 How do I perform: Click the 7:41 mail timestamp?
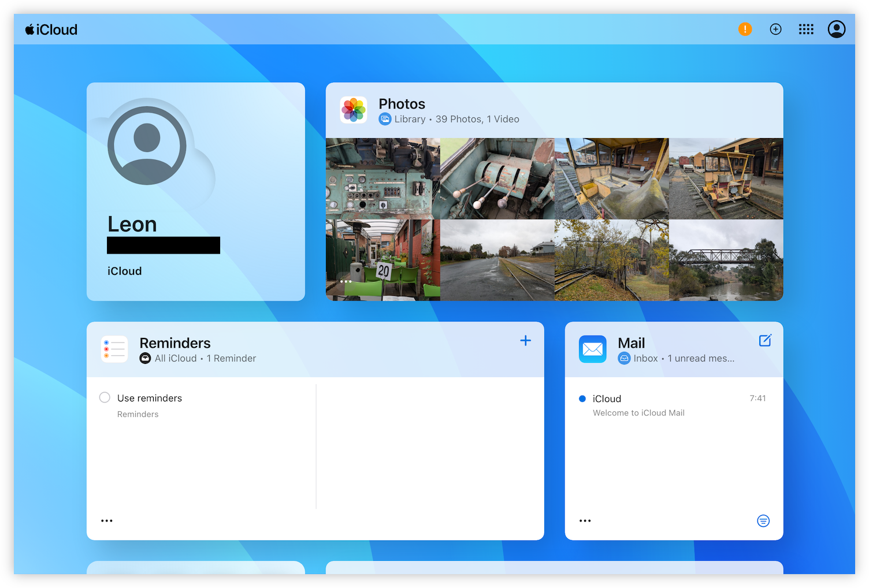coord(757,398)
